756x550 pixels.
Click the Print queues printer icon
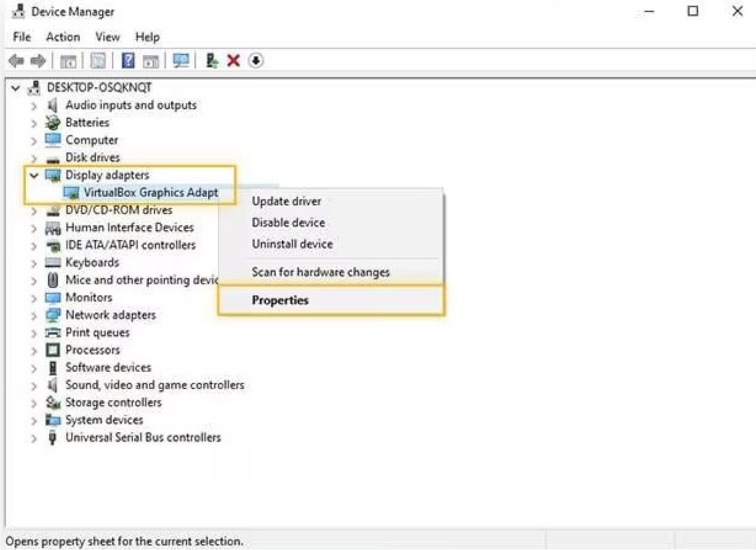click(x=53, y=332)
